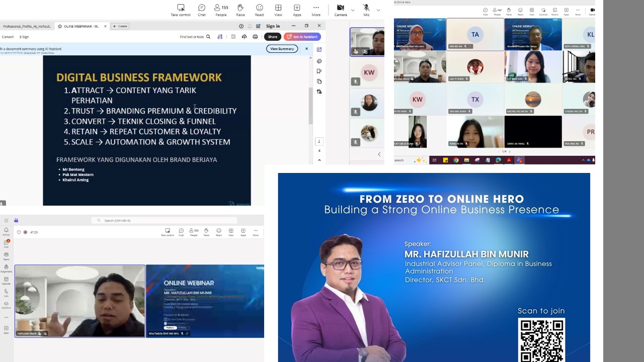The height and width of the screenshot is (362, 644).
Task: Expand the Mic options dropdown arrow
Action: (x=378, y=10)
